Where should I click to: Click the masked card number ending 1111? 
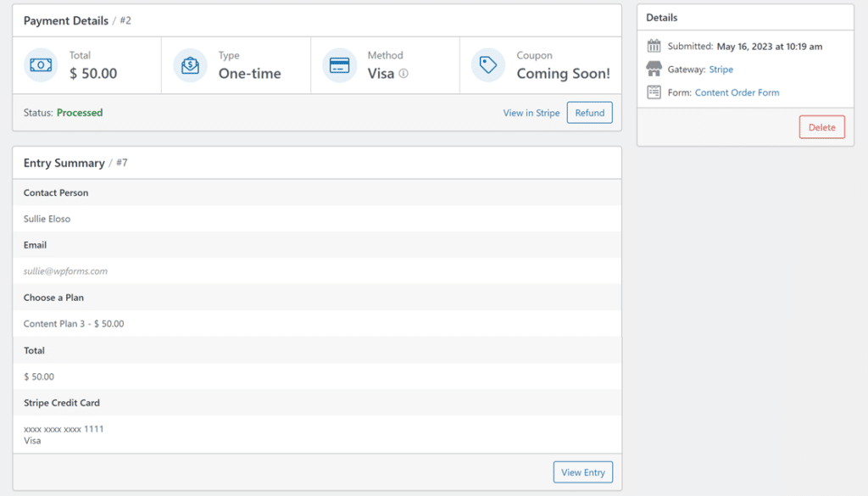click(x=64, y=429)
